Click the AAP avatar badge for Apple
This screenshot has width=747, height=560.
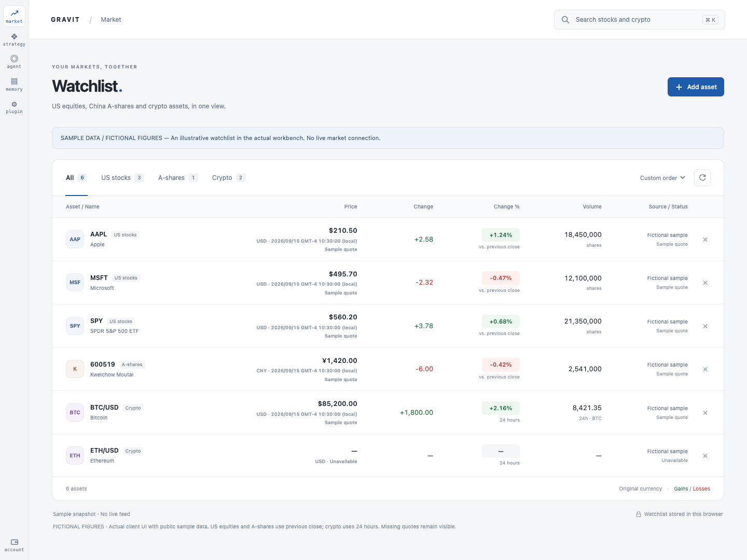click(75, 240)
